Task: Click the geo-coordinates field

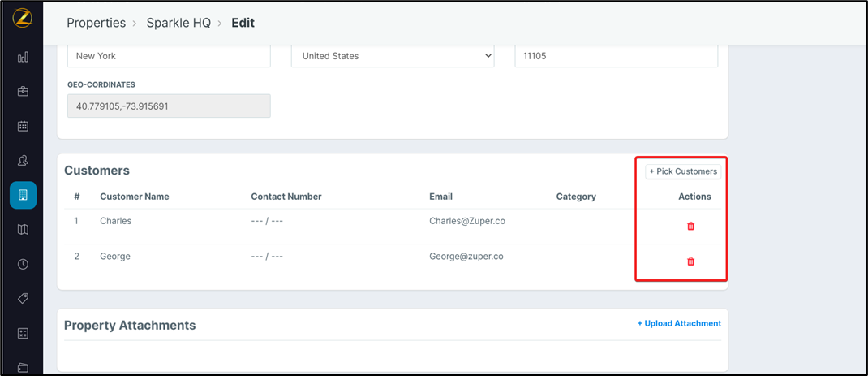Action: click(169, 106)
